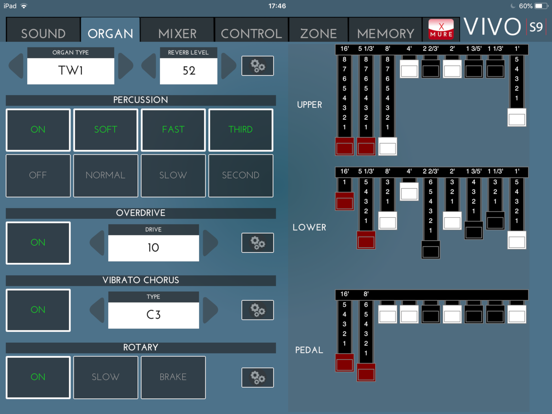Tap the Organ Type TW1 field
The height and width of the screenshot is (414, 552).
point(70,70)
